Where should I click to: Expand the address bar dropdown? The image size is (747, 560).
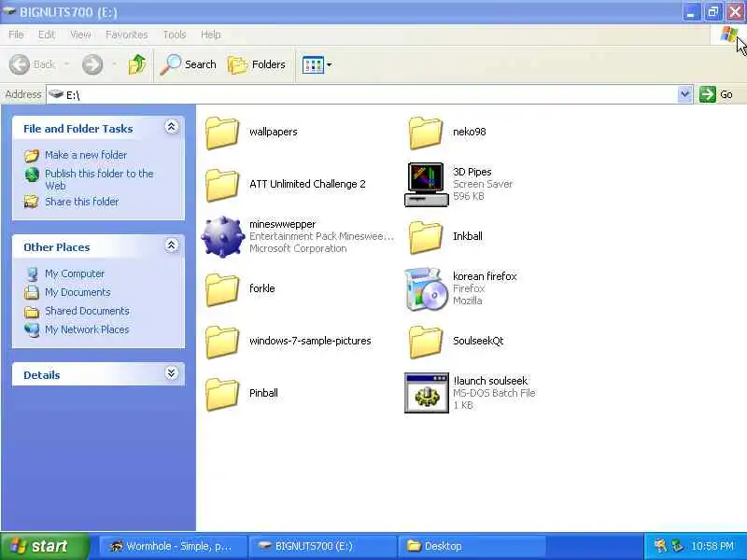pyautogui.click(x=684, y=94)
